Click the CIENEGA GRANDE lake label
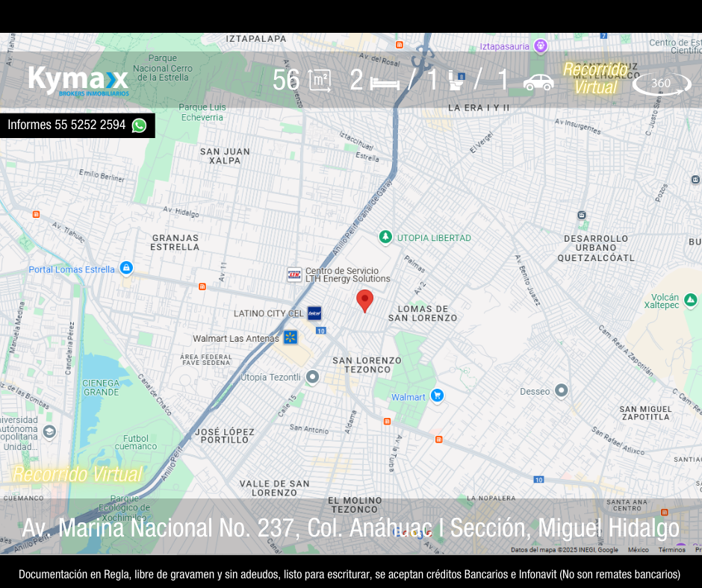702x588 pixels. click(x=101, y=387)
